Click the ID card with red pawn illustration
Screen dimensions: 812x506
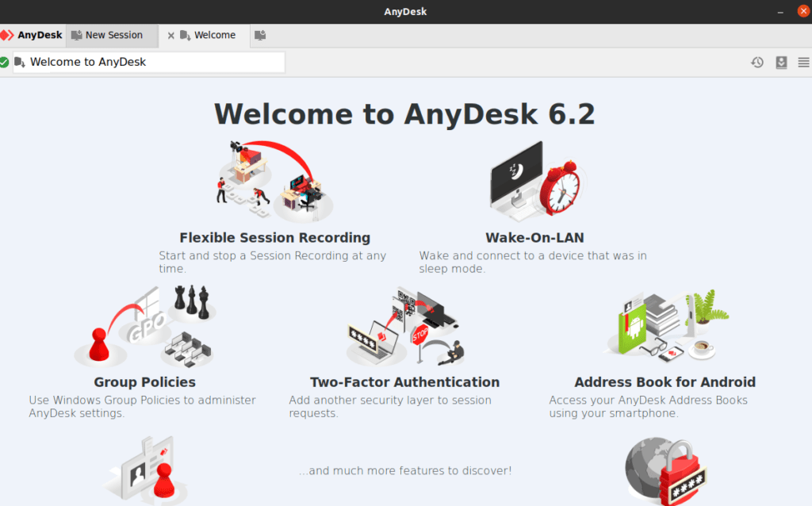[146, 470]
